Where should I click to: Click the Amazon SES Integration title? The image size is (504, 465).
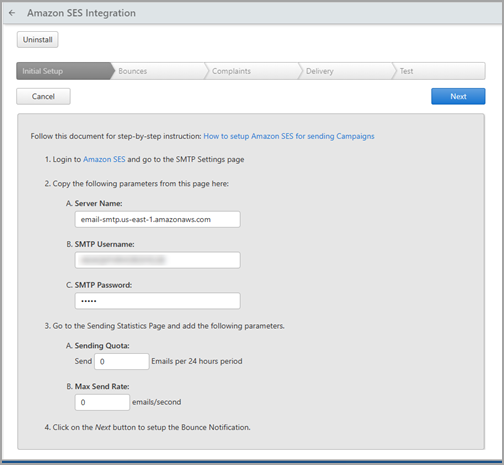click(x=81, y=13)
